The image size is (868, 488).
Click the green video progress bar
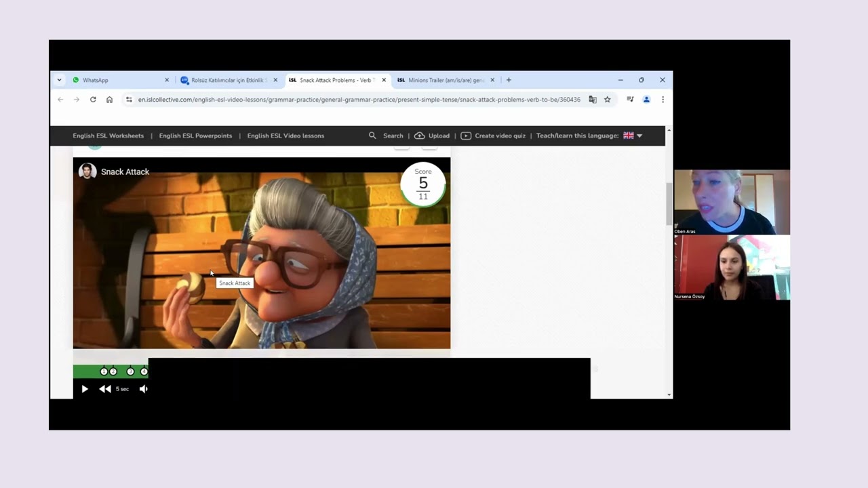(x=111, y=371)
